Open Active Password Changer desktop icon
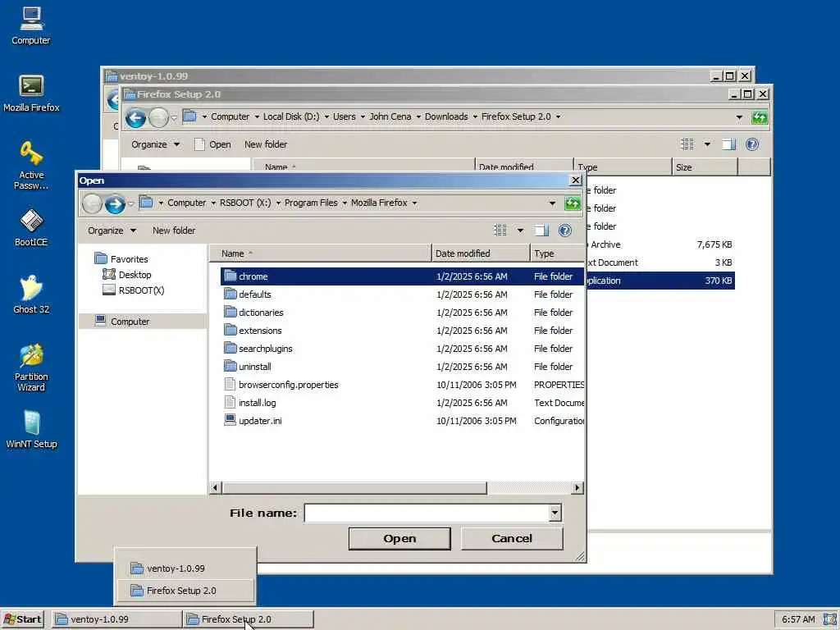 coord(31,165)
